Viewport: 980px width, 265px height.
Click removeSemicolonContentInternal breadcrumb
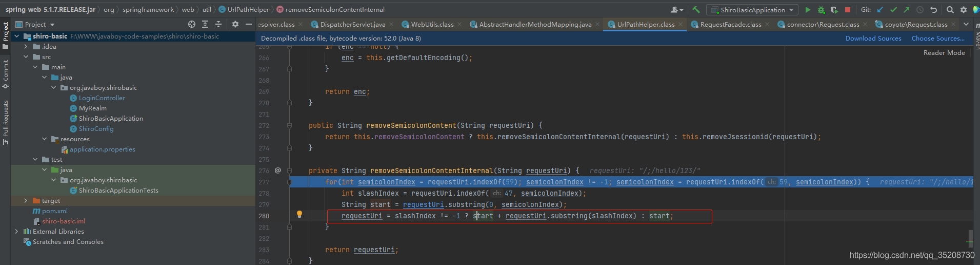[331, 10]
